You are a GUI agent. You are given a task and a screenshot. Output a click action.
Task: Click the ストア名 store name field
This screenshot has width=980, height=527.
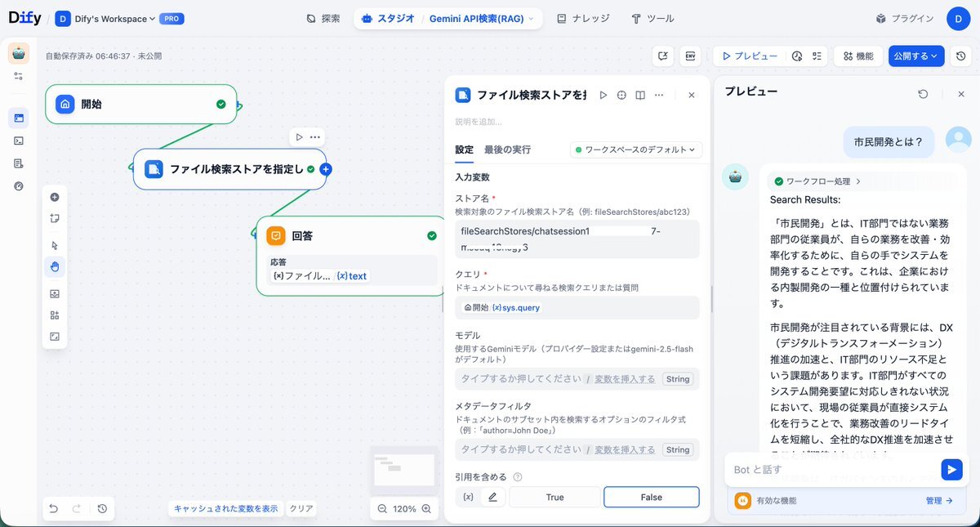[577, 239]
